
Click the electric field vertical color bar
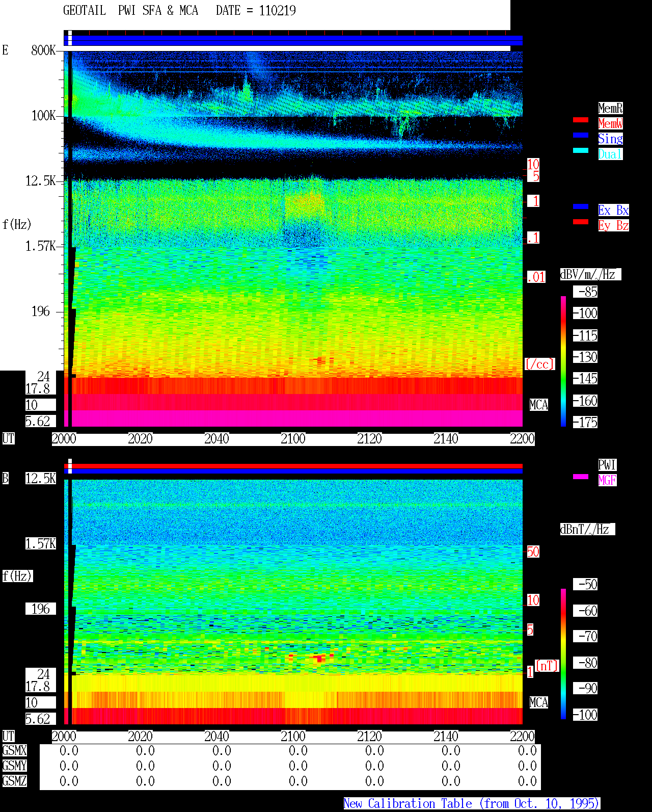click(x=563, y=361)
